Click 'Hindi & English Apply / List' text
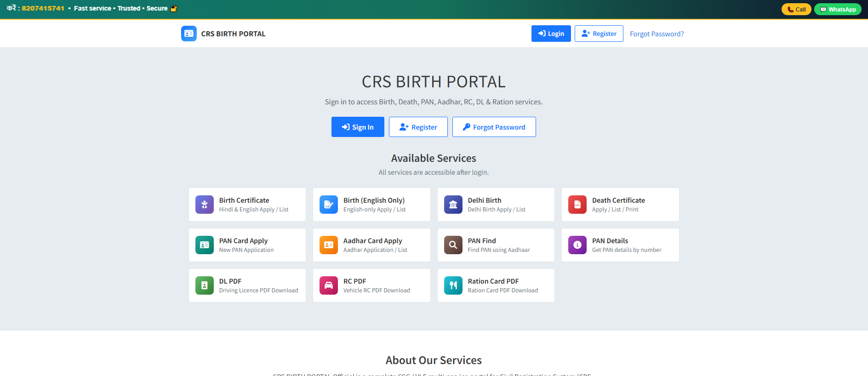The width and height of the screenshot is (868, 376). pos(254,210)
